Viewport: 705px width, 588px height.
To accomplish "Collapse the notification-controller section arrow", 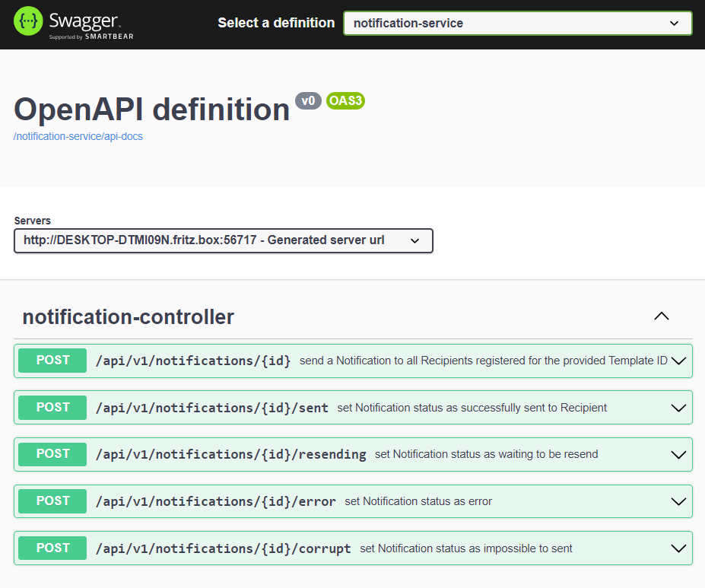I will (x=662, y=316).
